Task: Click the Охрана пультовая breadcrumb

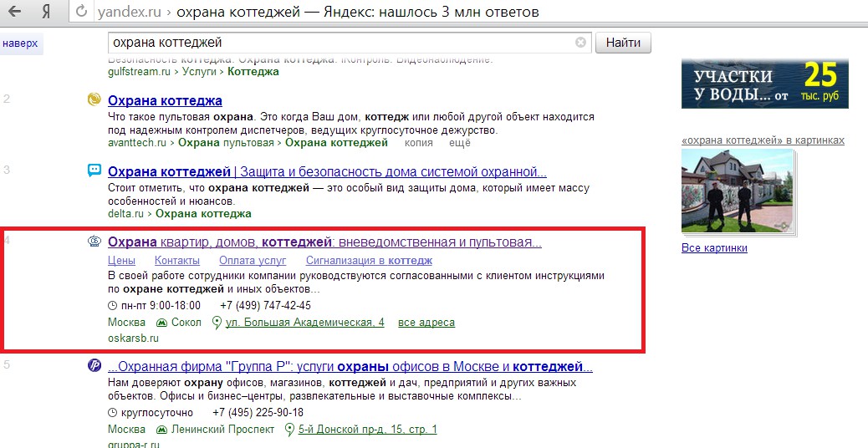Action: tap(226, 143)
